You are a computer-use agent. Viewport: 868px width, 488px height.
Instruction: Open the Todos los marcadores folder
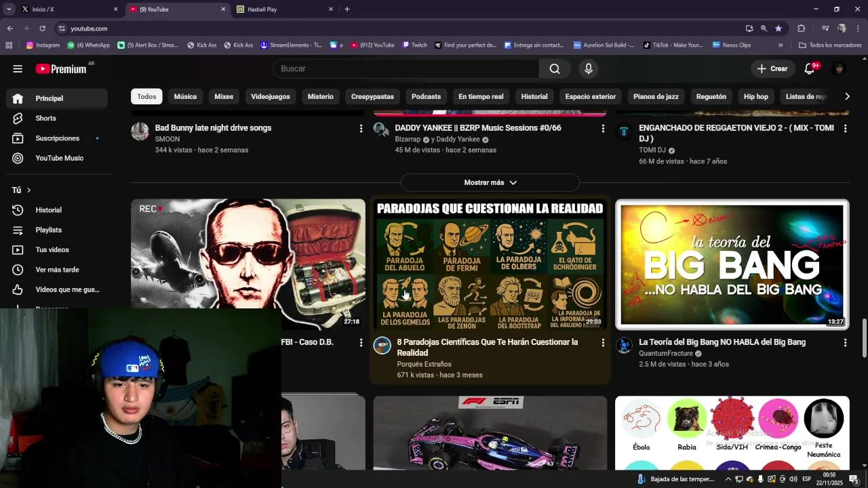(x=830, y=45)
